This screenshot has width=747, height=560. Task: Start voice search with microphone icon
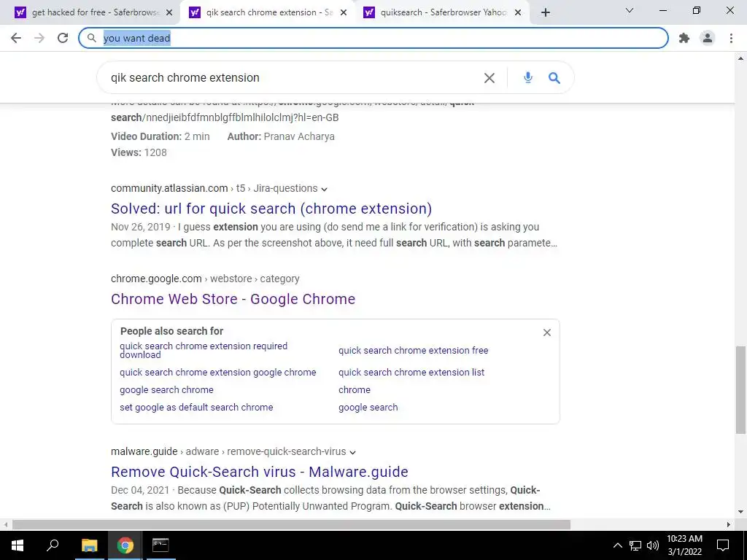[528, 77]
